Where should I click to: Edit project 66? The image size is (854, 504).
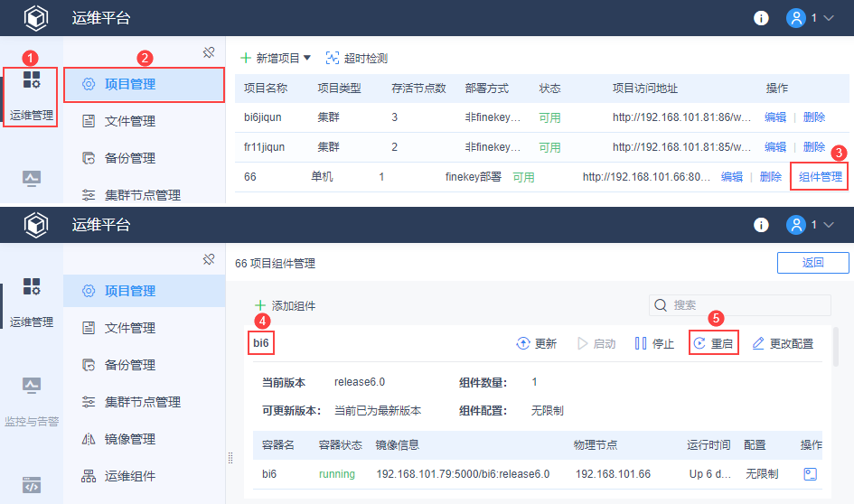pos(731,177)
